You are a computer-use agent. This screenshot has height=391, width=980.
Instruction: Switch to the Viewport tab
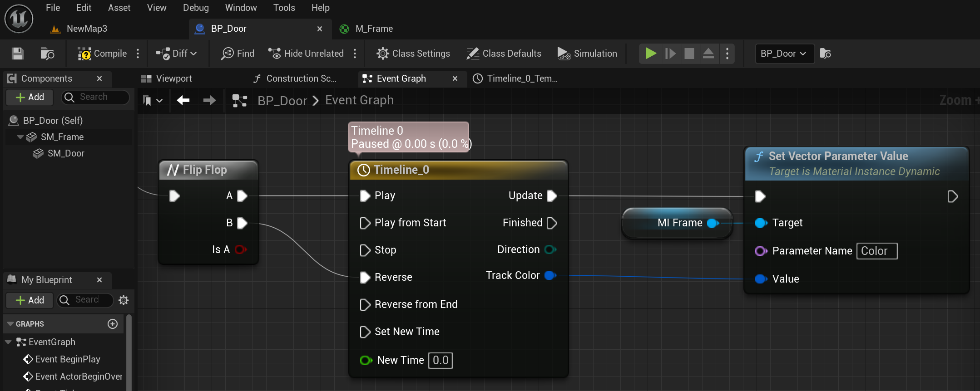pos(167,78)
